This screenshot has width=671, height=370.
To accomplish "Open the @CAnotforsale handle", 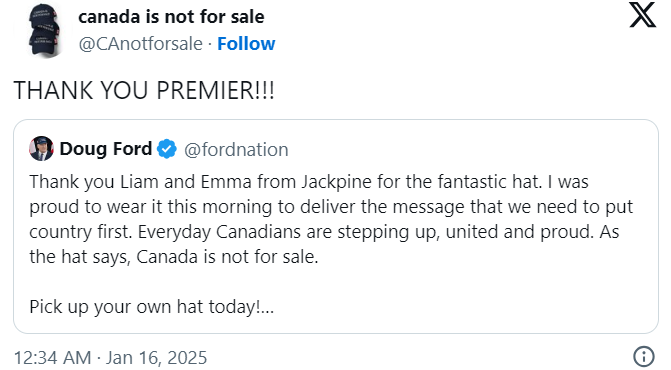I will 140,44.
